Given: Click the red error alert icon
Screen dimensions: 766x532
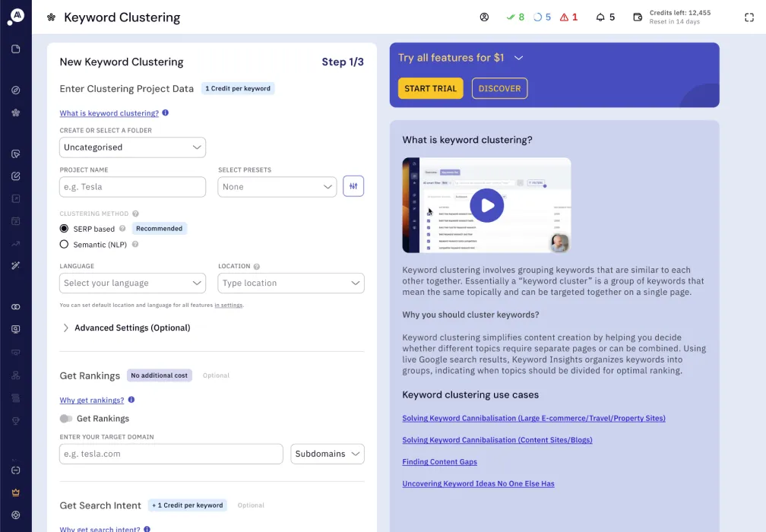Looking at the screenshot, I should [x=564, y=17].
